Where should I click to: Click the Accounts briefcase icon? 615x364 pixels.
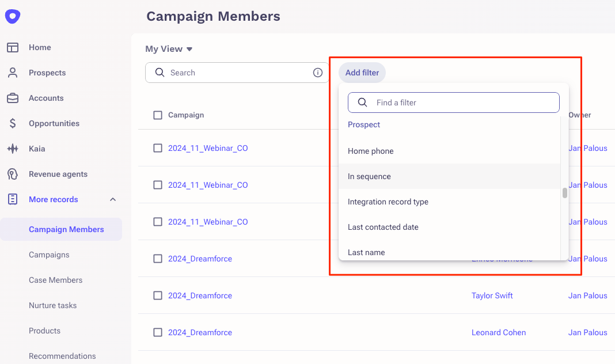pyautogui.click(x=13, y=98)
